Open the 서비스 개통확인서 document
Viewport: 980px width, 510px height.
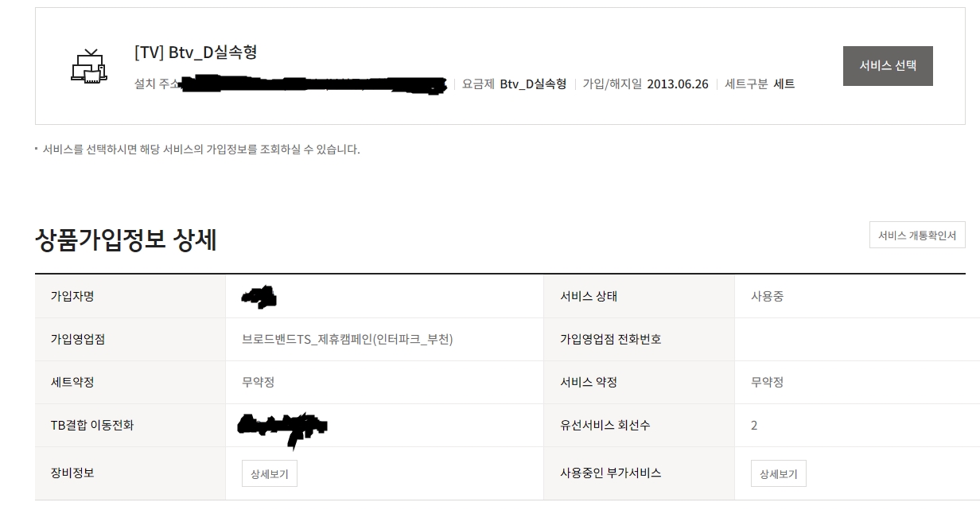pyautogui.click(x=917, y=236)
